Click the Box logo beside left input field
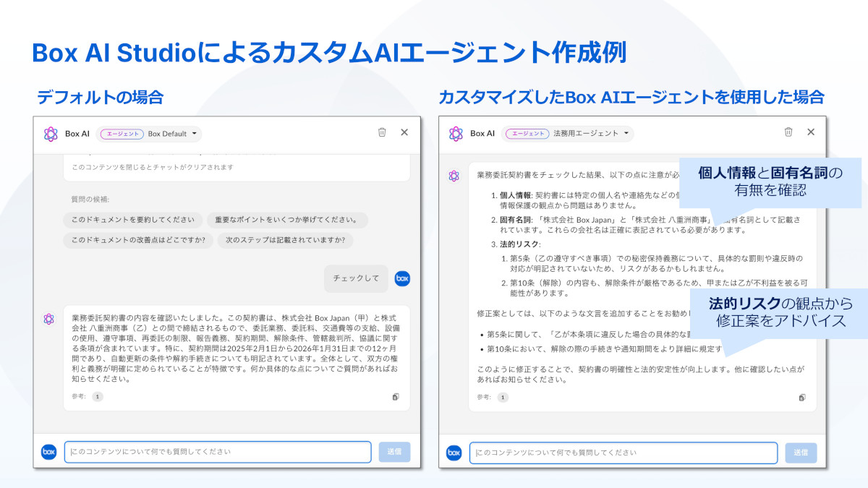The height and width of the screenshot is (488, 868). point(48,453)
